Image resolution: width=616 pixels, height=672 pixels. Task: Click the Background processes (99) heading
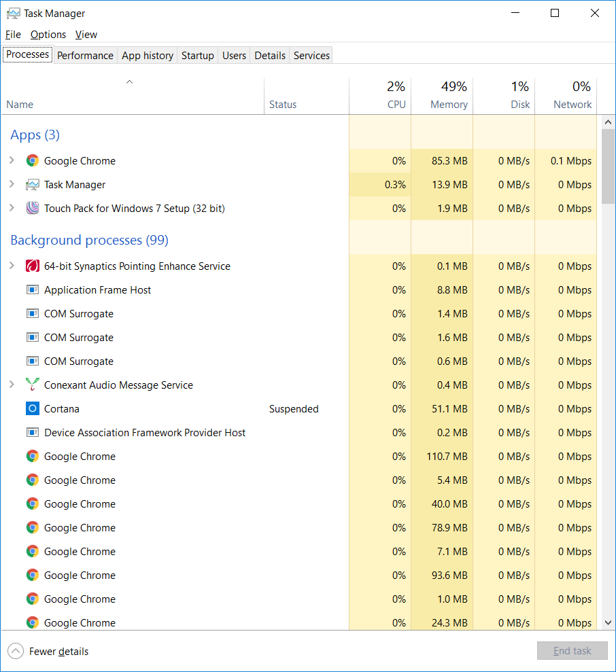89,240
